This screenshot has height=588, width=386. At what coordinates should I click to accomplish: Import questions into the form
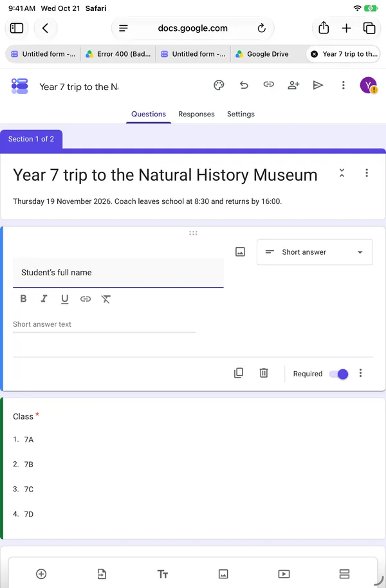pos(102,574)
